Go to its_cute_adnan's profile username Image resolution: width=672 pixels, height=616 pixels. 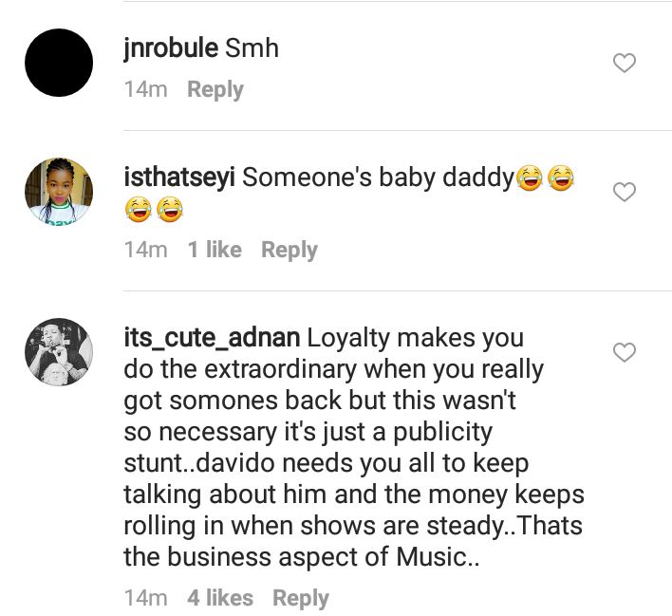point(212,338)
